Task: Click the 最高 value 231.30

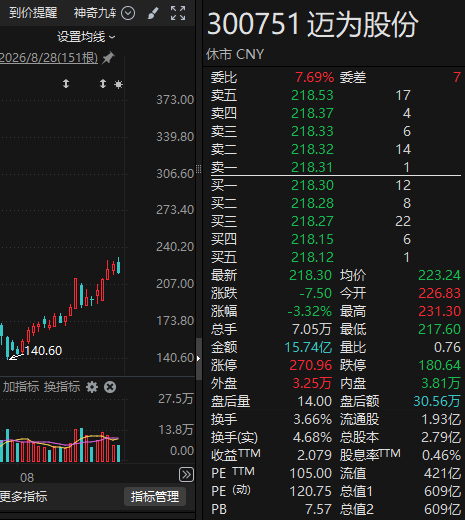Action: click(439, 311)
